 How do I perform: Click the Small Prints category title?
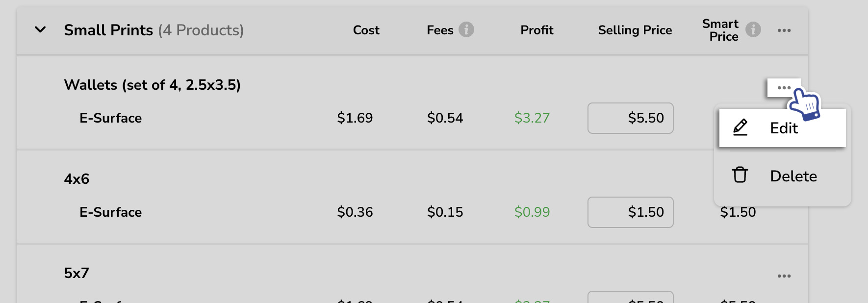point(108,30)
